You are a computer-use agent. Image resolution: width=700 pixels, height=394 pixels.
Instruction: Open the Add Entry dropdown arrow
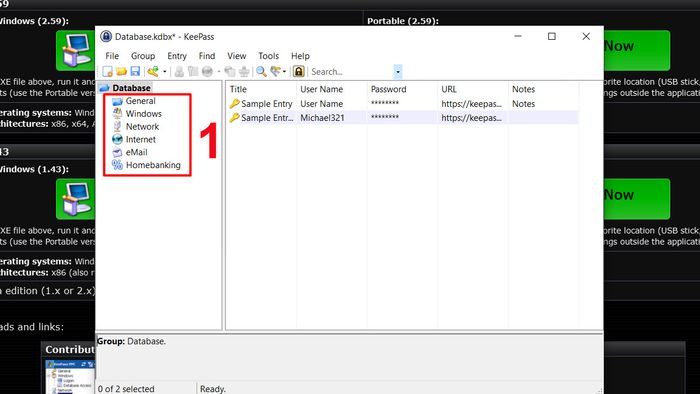(165, 71)
